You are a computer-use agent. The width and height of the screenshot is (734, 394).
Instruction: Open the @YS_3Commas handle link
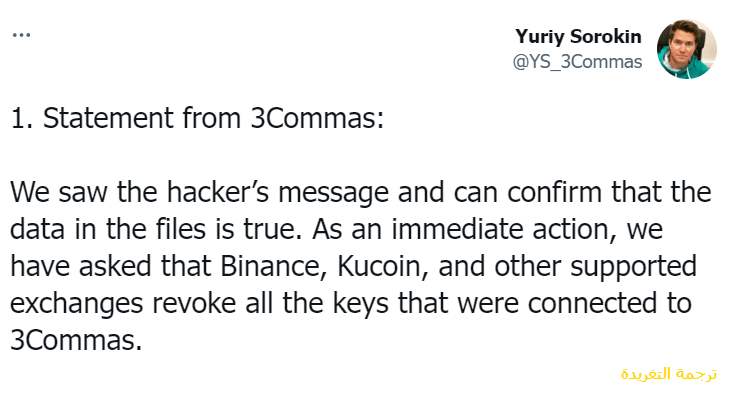point(577,62)
